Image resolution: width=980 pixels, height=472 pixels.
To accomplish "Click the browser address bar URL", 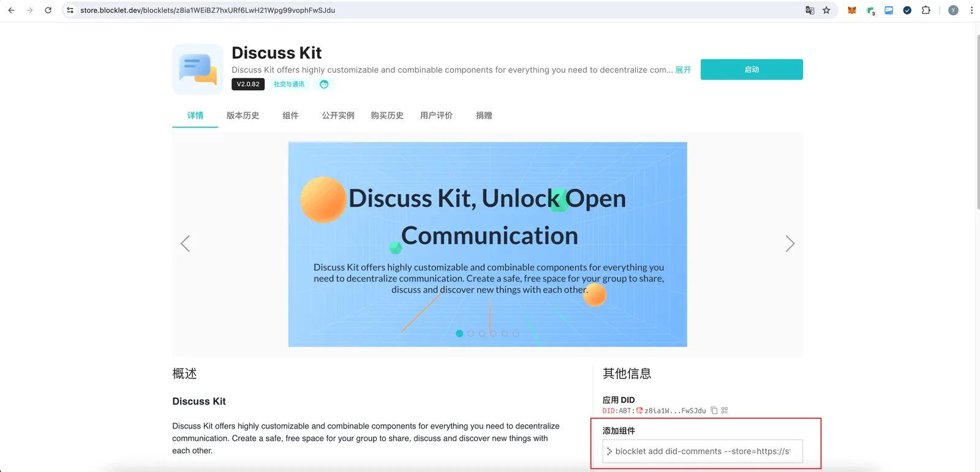I will (208, 10).
